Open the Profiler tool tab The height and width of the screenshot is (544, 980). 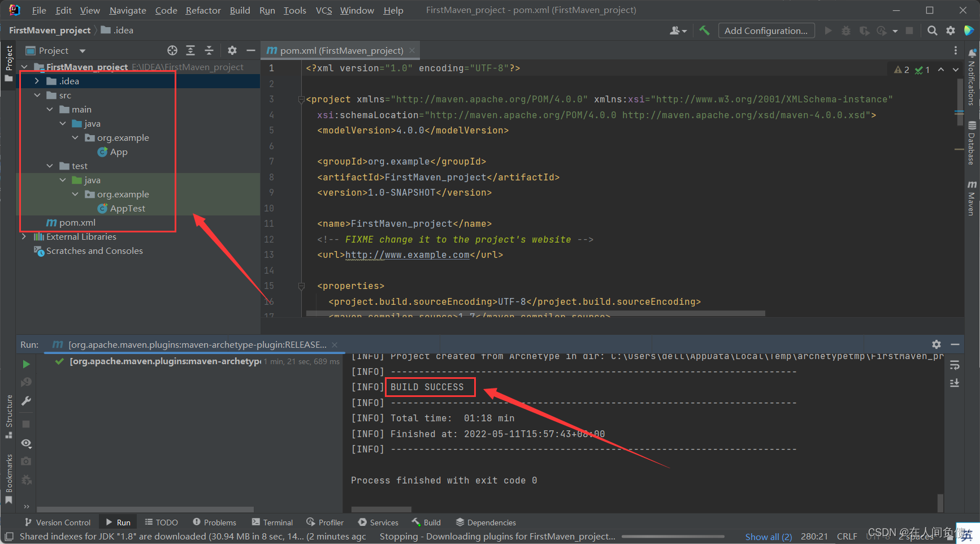click(x=325, y=522)
